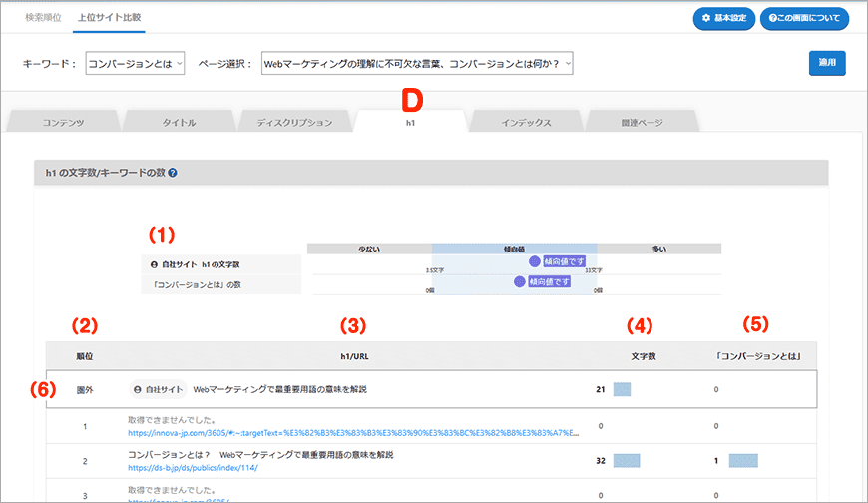Select the インデックス tab

pyautogui.click(x=526, y=122)
